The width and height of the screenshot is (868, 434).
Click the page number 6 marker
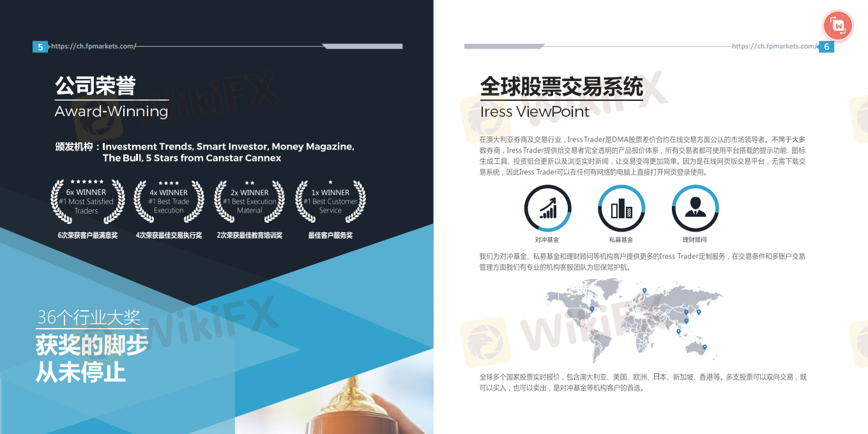tap(826, 47)
